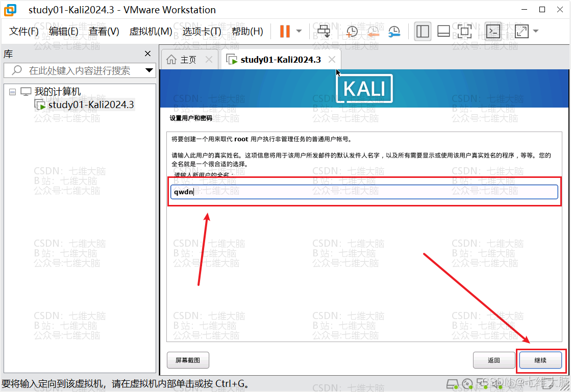Click the hard disk status icon
Screen dimensions: 571x392
(452, 384)
